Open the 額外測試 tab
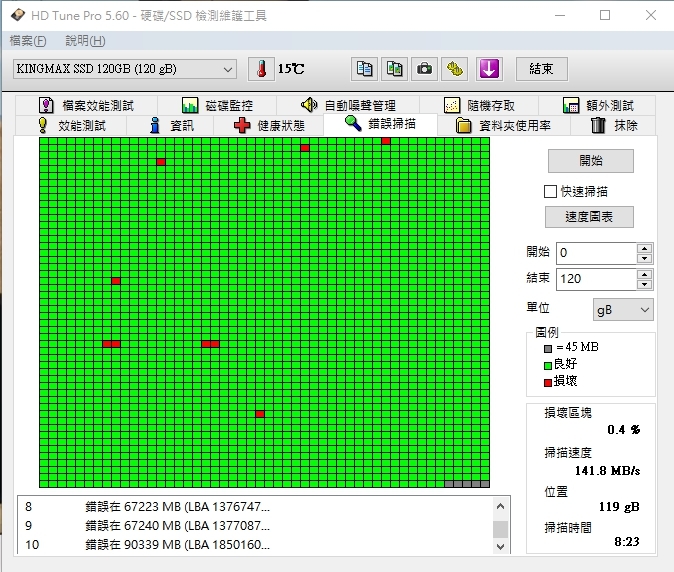This screenshot has width=674, height=572. (597, 105)
